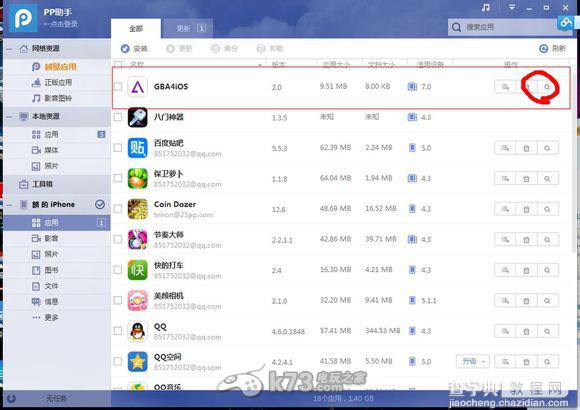Click the power icon in bottom-left status bar
This screenshot has height=410, width=580.
coord(11,398)
